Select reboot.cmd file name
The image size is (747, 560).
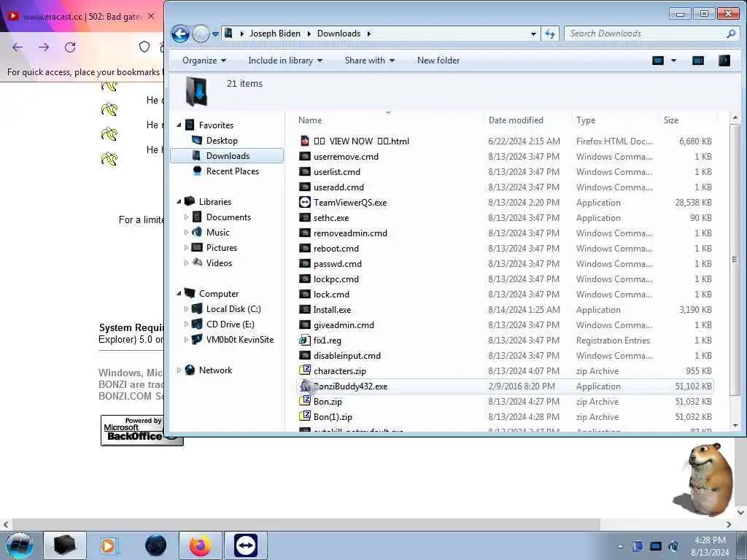tap(336, 248)
